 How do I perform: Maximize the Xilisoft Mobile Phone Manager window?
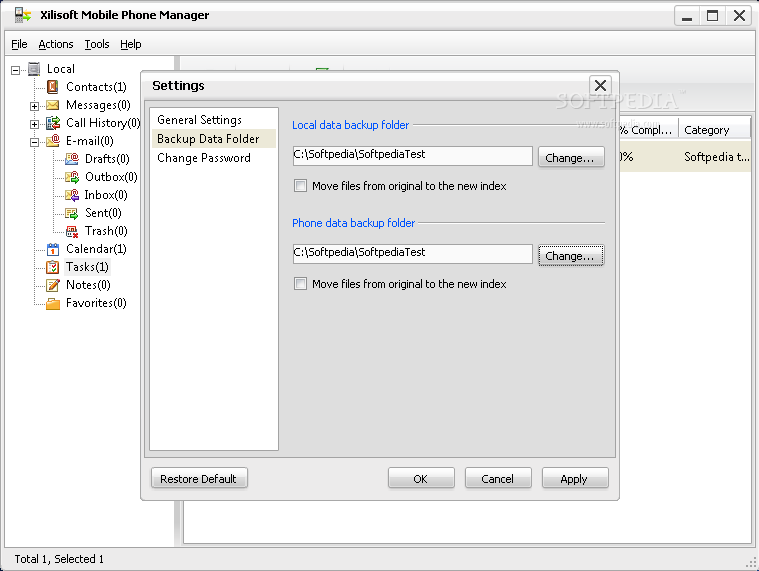(713, 15)
